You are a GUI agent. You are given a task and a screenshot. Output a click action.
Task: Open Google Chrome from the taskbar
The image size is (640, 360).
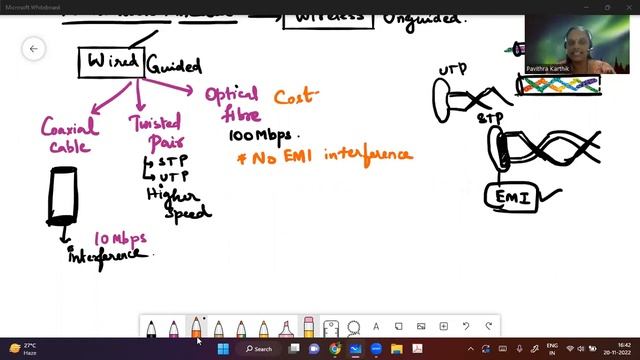tap(335, 349)
